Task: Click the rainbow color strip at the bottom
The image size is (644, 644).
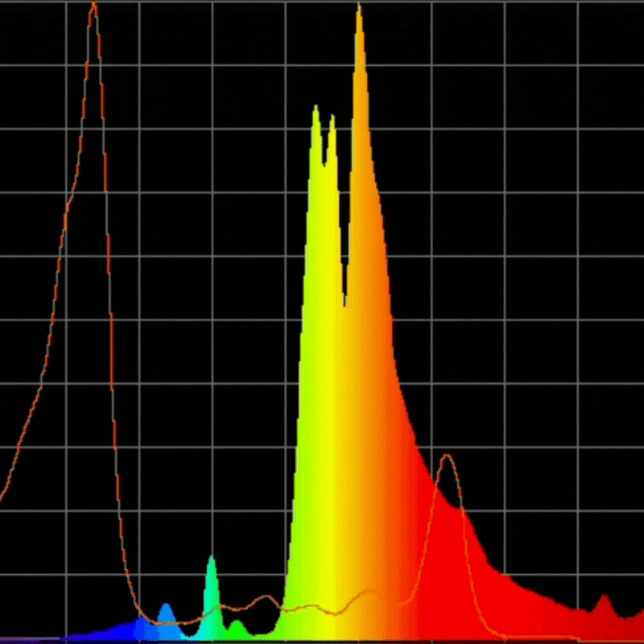Action: point(322,640)
